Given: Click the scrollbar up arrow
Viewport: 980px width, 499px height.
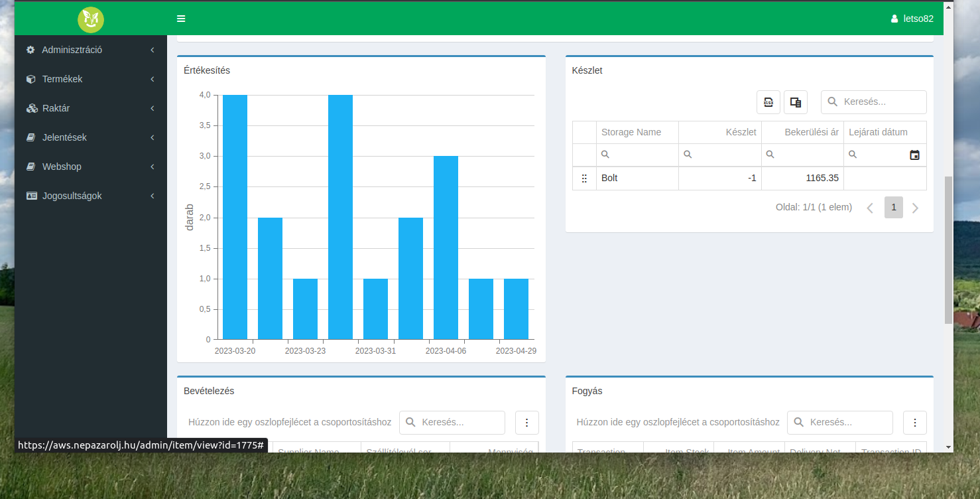Looking at the screenshot, I should click(948, 7).
